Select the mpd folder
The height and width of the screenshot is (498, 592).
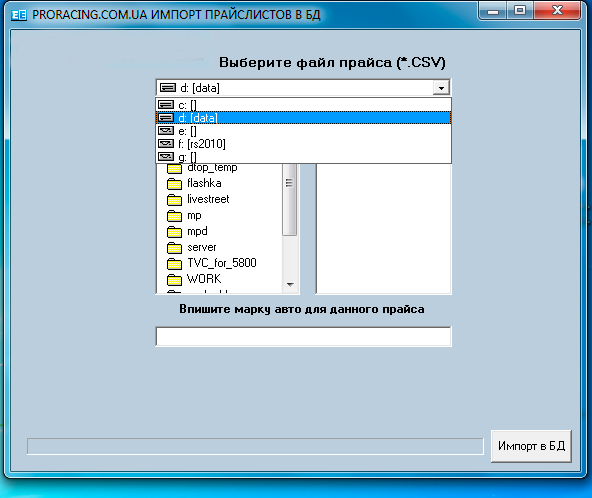(x=187, y=231)
